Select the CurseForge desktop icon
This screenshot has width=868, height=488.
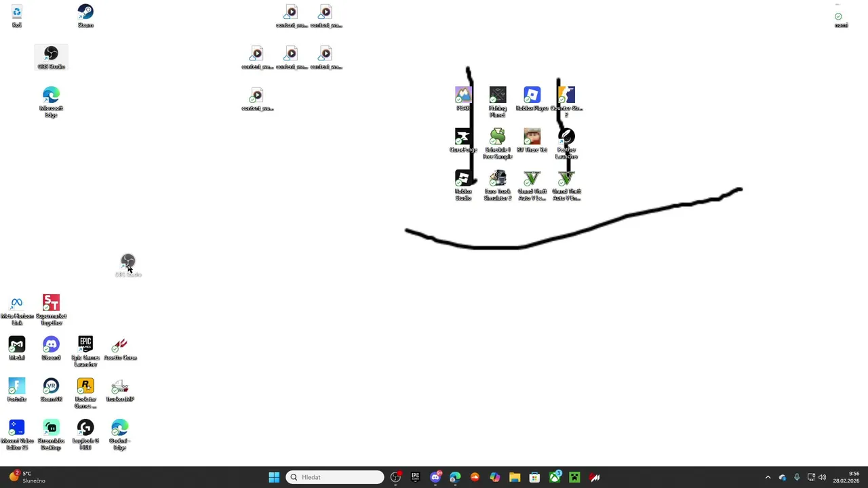(x=463, y=140)
